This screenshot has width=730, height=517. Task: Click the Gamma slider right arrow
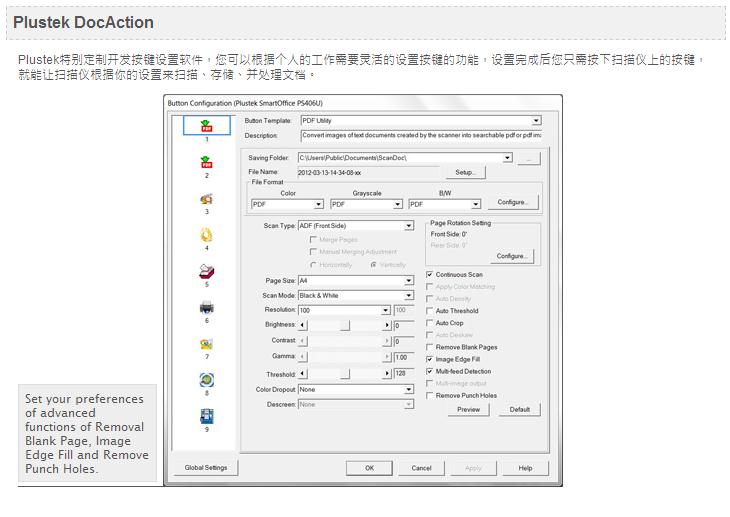[387, 357]
